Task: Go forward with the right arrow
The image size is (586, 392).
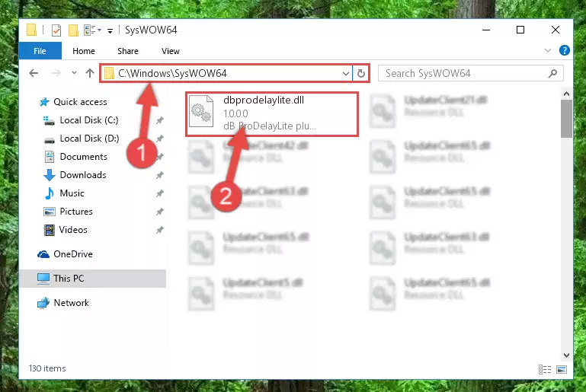Action: (x=56, y=73)
